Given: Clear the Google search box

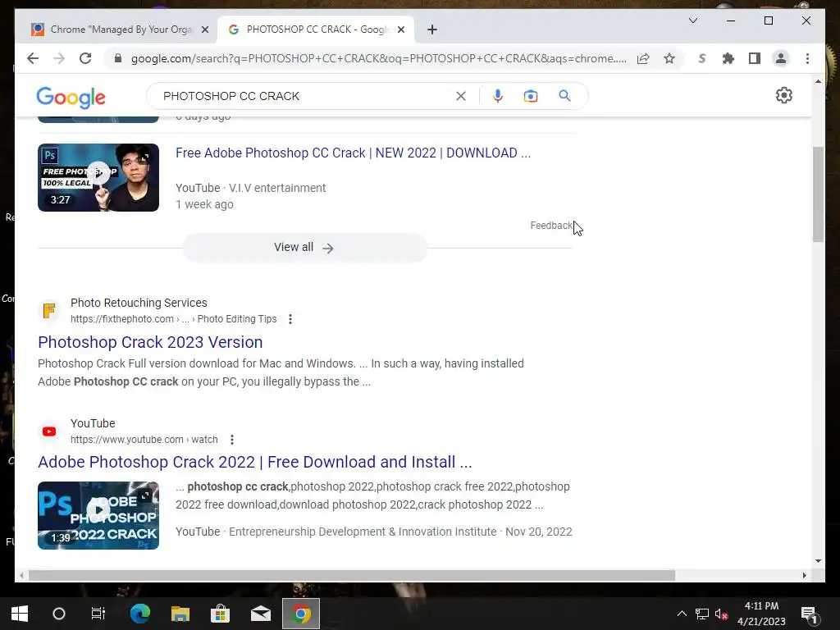Looking at the screenshot, I should pos(461,96).
